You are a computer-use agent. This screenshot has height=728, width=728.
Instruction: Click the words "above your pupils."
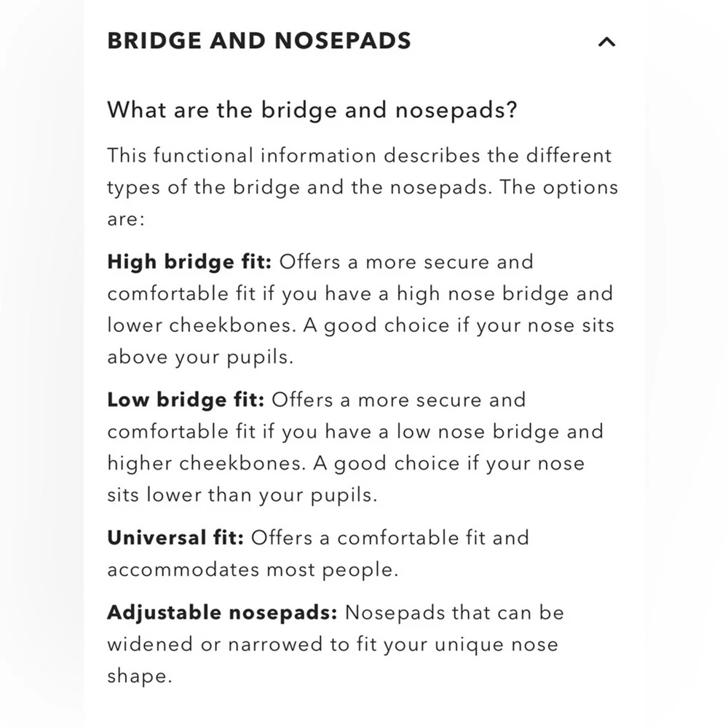click(x=199, y=357)
